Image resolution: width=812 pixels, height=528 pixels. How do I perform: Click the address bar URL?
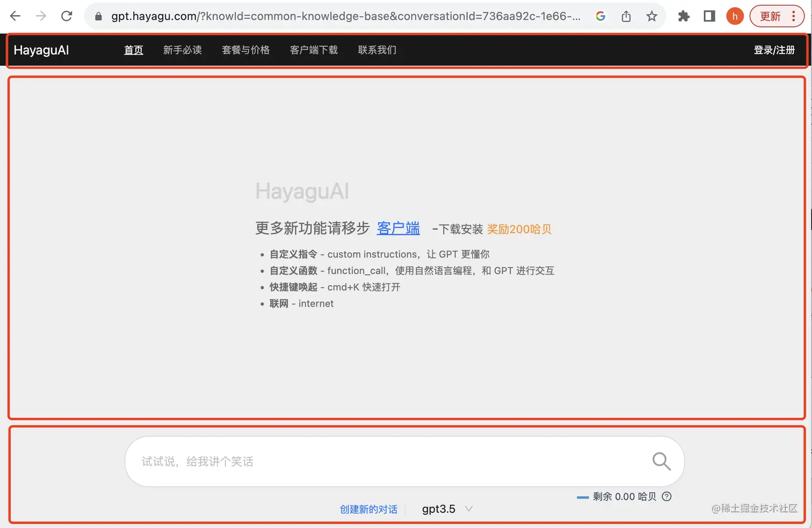pyautogui.click(x=346, y=16)
